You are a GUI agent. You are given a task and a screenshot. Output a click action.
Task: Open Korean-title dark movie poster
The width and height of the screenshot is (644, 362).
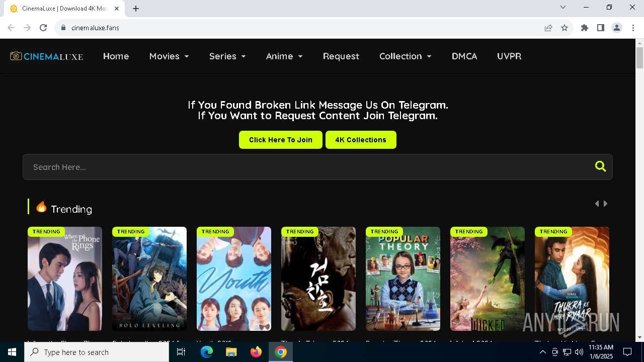tap(318, 279)
